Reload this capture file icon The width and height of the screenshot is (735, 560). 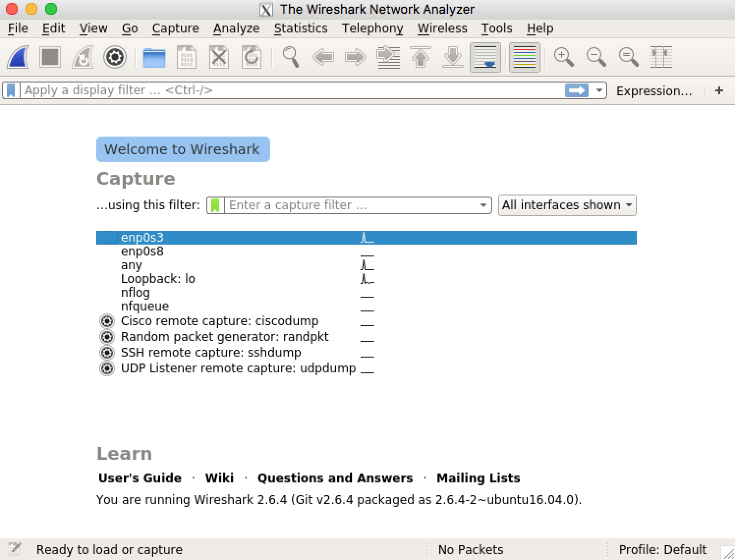tap(251, 57)
